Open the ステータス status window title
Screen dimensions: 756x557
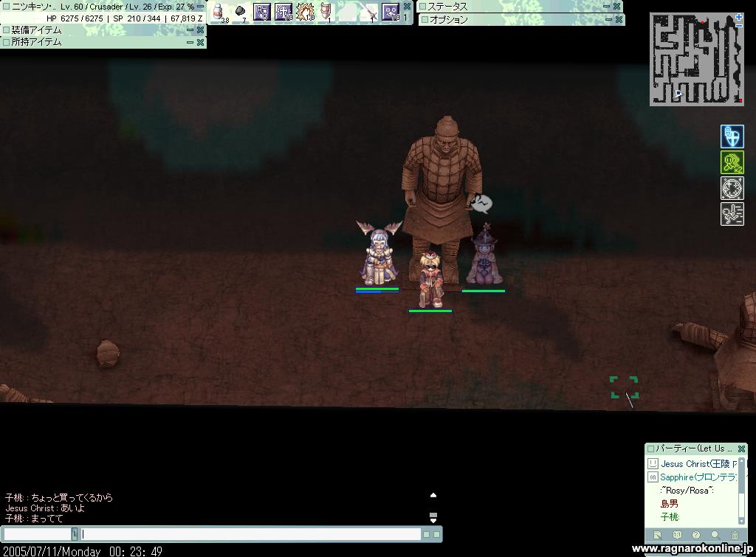[448, 6]
